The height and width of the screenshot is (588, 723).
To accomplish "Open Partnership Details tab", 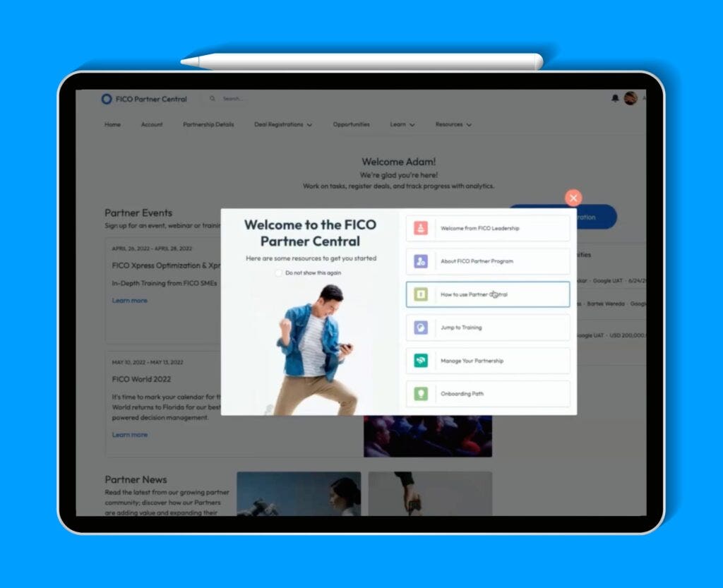I will tap(208, 124).
